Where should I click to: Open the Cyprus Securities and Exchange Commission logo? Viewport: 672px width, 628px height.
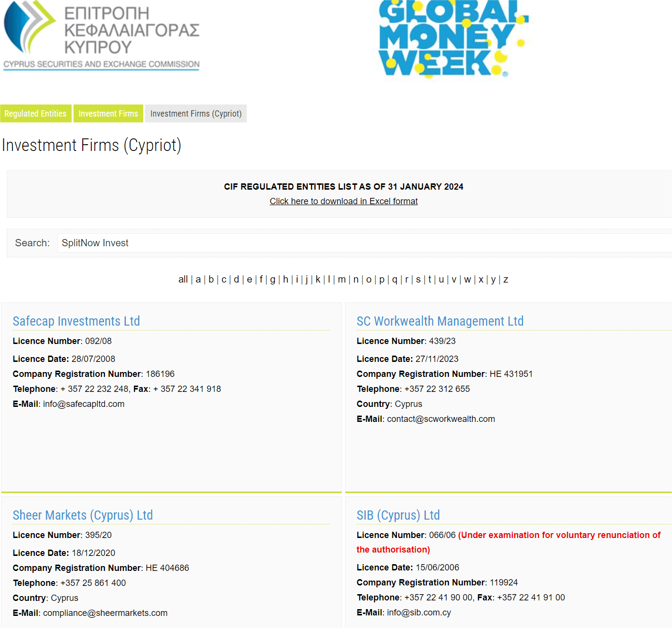(x=102, y=35)
